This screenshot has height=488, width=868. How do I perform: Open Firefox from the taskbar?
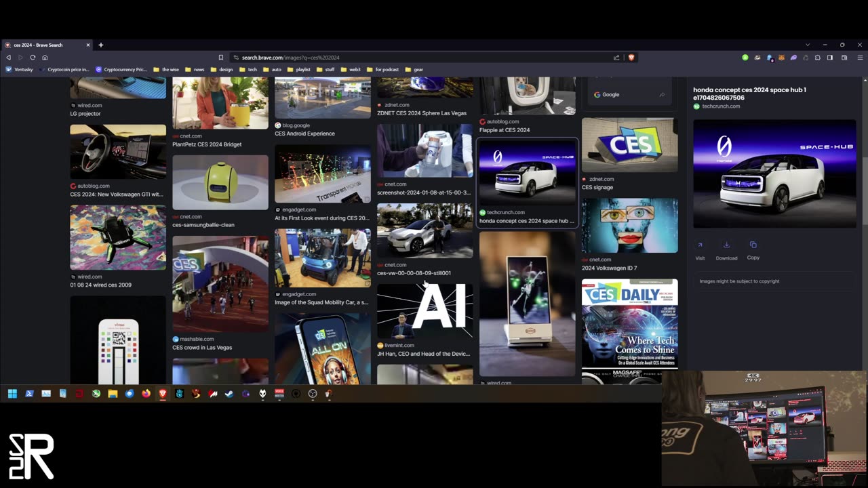click(x=146, y=394)
